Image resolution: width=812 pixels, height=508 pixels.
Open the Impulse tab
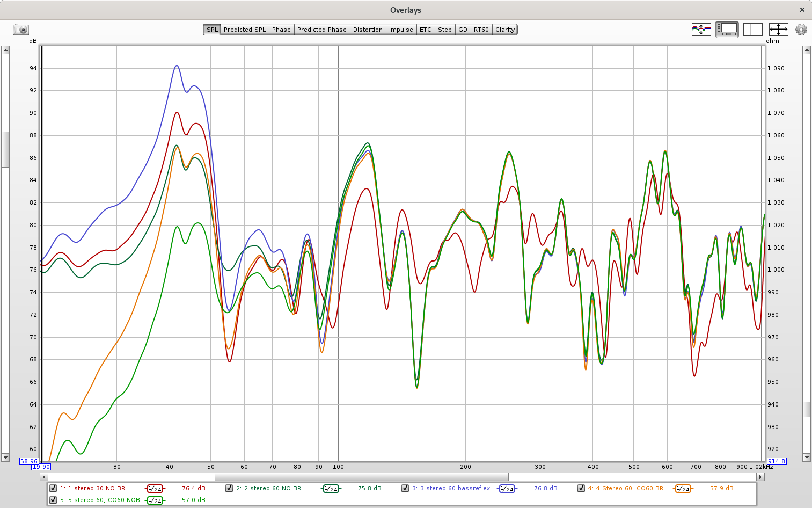point(401,30)
